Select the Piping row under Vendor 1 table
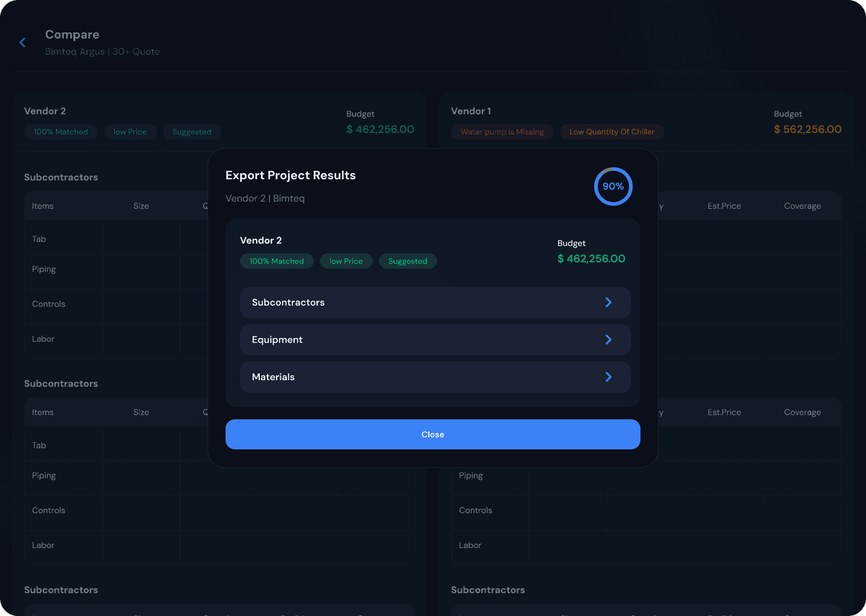Viewport: 866px width, 616px height. pos(471,475)
